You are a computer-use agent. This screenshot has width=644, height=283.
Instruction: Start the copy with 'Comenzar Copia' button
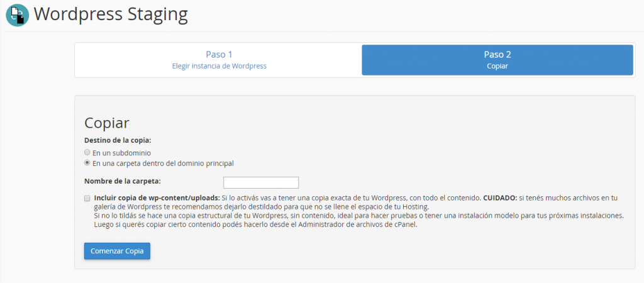coord(117,251)
